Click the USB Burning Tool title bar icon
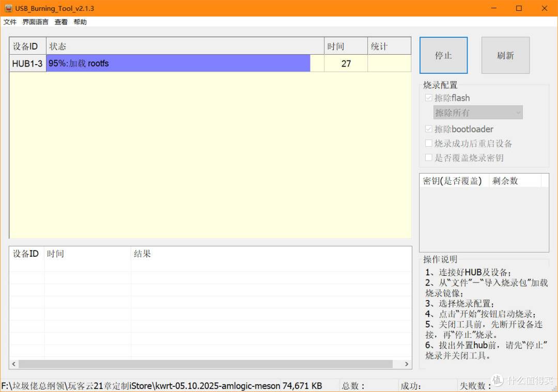Screen dimensions: 558x392 (9, 8)
